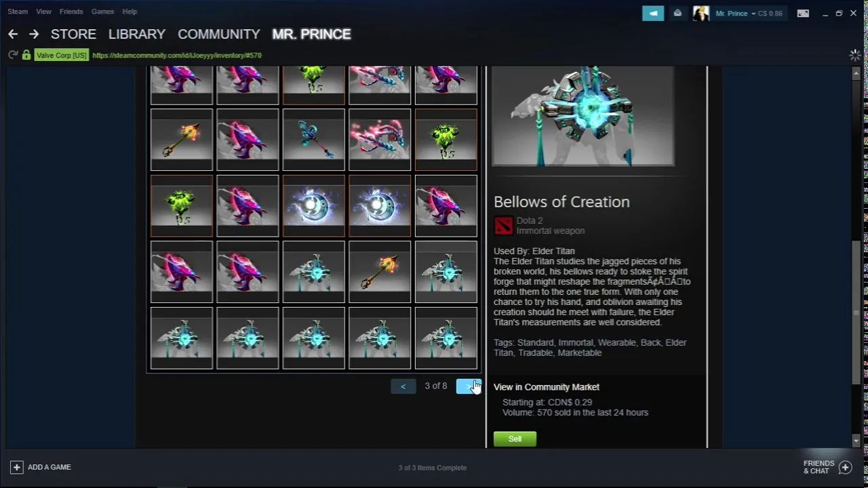Click the Add a Game plus icon
This screenshot has width=868, height=488.
coord(17,467)
